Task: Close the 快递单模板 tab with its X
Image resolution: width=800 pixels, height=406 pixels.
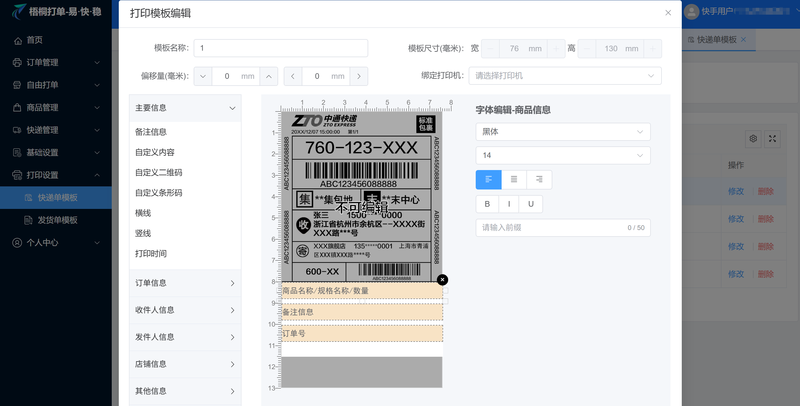Action: tap(743, 39)
